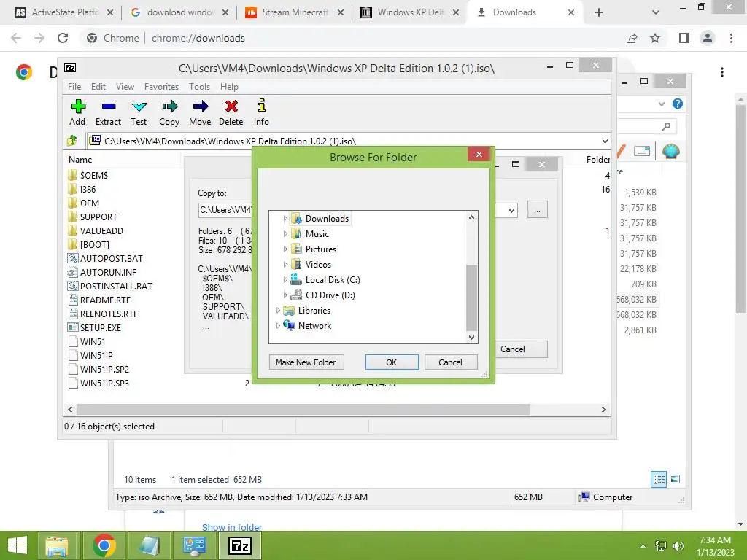The width and height of the screenshot is (747, 560).
Task: Click the Info toolbar icon
Action: [262, 105]
